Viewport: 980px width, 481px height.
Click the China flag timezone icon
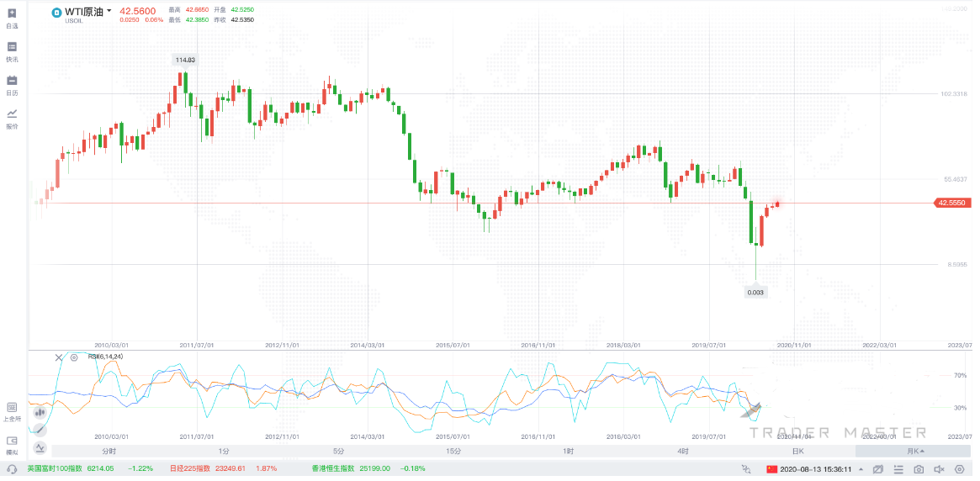tap(771, 468)
